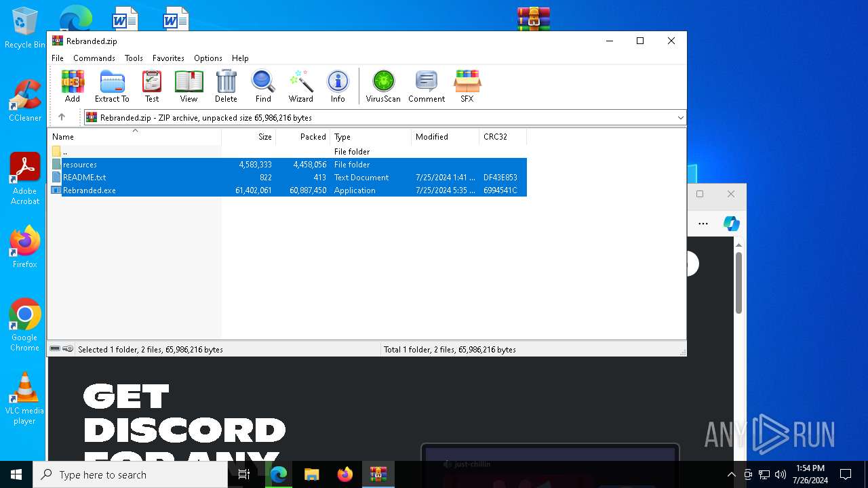This screenshot has height=488, width=868.
Task: Open WinRAR archive icon on desktop
Action: pyautogui.click(x=534, y=18)
